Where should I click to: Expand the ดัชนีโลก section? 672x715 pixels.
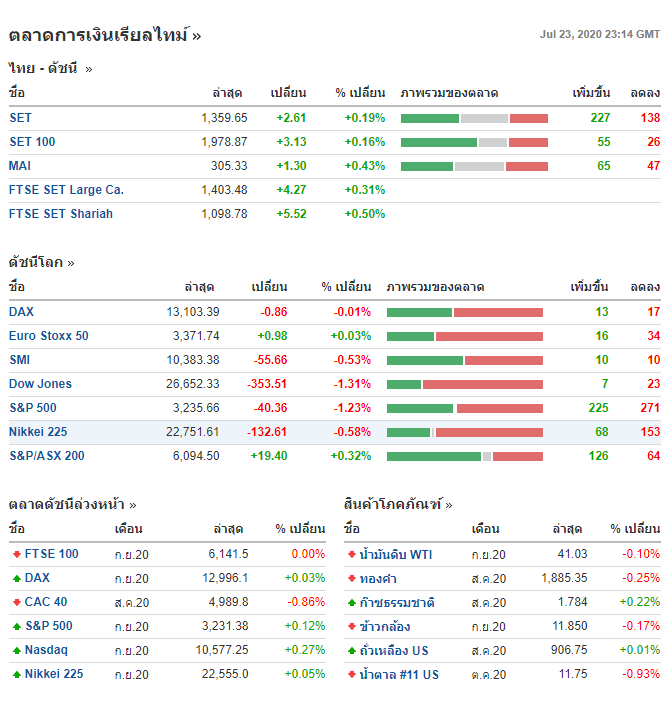coord(42,263)
